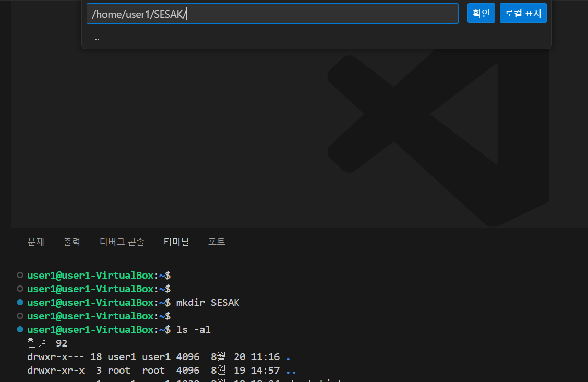
Task: Click the blue marker beside mkdir SESAK command
Action: 20,302
